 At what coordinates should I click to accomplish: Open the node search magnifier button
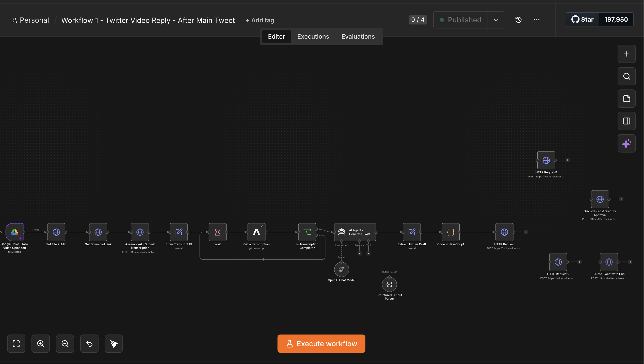pos(627,76)
